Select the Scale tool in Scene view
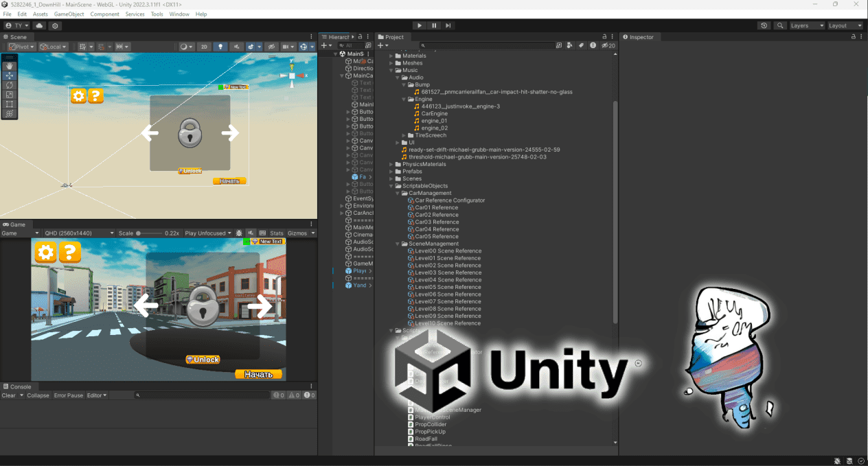This screenshot has height=466, width=868. click(10, 95)
